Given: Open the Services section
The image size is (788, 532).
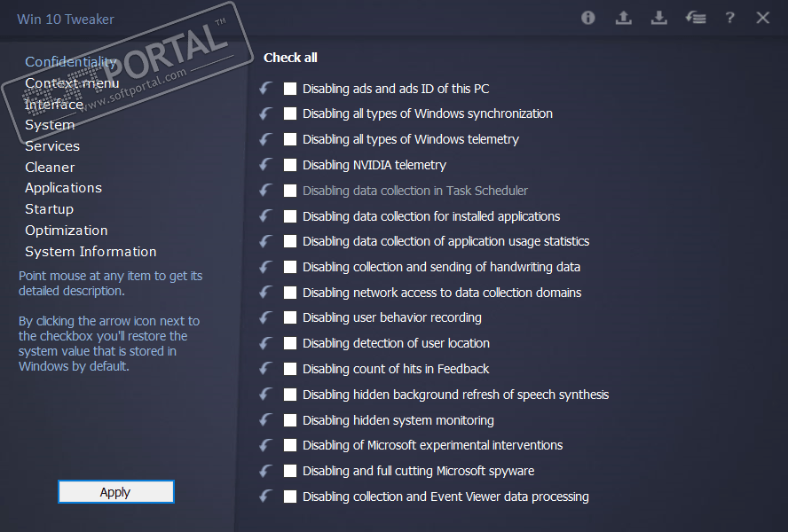Looking at the screenshot, I should [52, 146].
